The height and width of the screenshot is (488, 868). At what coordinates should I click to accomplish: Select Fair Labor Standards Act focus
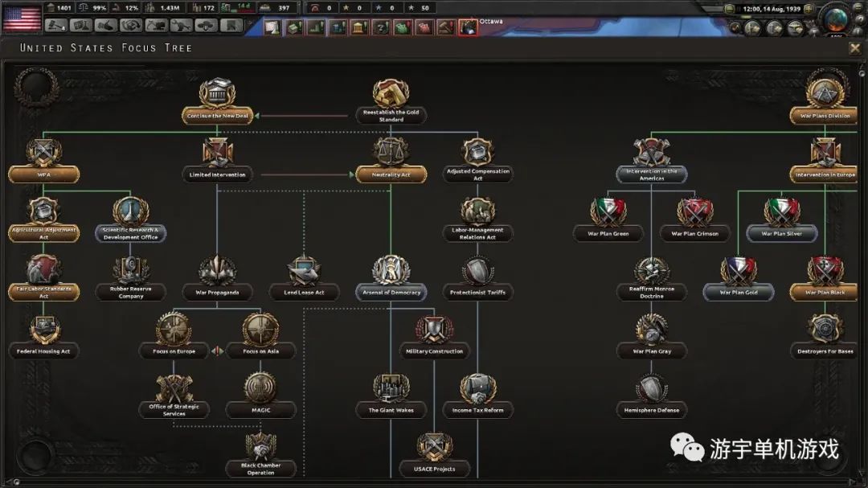tap(43, 278)
